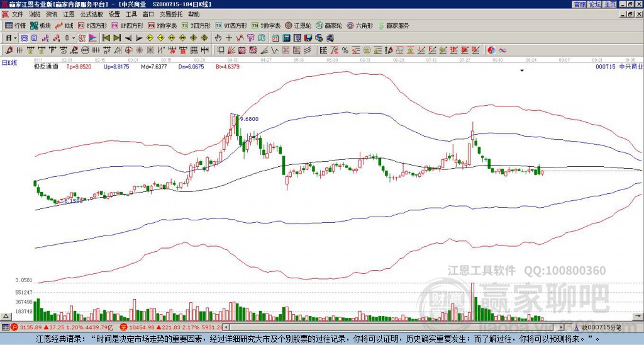
Task: Open the calculator icon in toolbar
Action: pyautogui.click(x=286, y=38)
